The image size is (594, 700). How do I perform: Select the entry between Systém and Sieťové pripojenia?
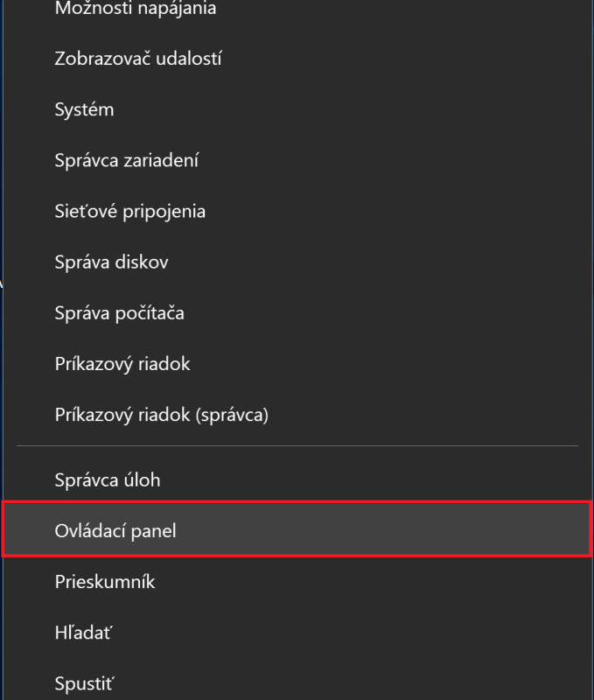[126, 161]
